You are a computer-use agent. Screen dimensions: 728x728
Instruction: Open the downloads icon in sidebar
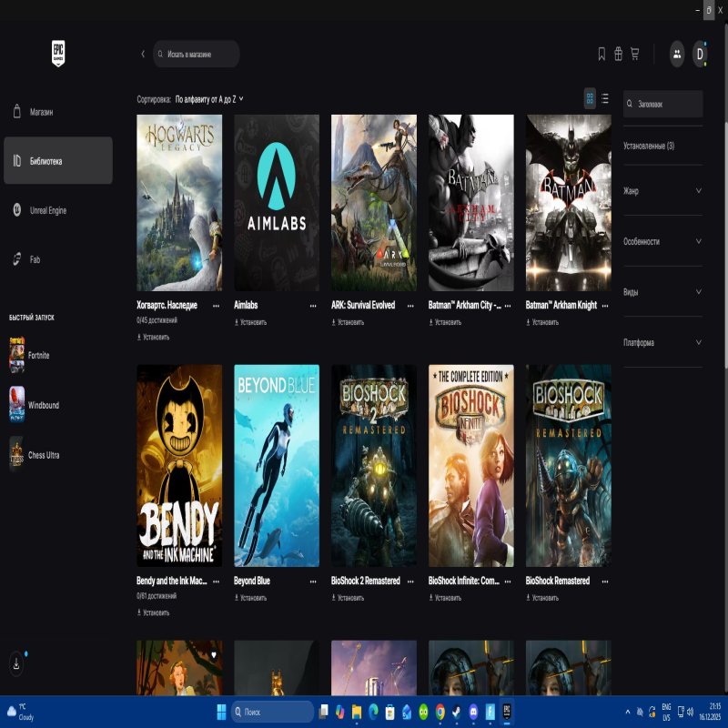pyautogui.click(x=16, y=663)
